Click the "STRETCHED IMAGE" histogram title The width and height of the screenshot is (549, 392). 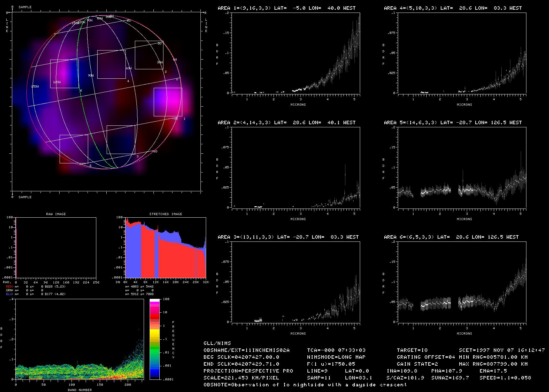pyautogui.click(x=166, y=214)
